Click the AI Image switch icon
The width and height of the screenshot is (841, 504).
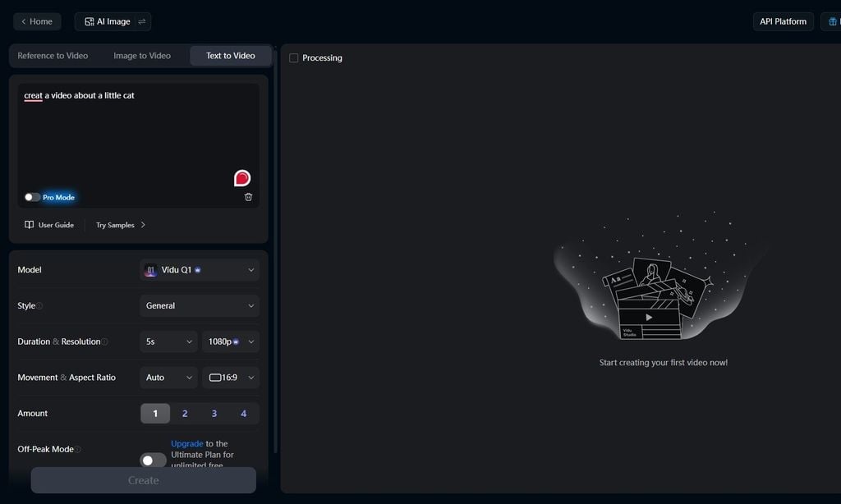[x=141, y=21]
